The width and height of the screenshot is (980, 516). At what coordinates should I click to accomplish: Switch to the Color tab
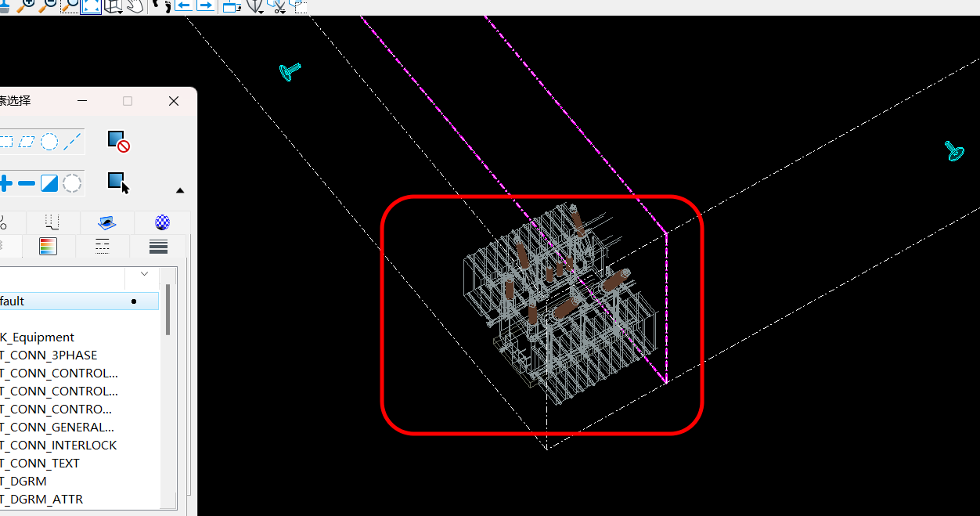click(48, 246)
